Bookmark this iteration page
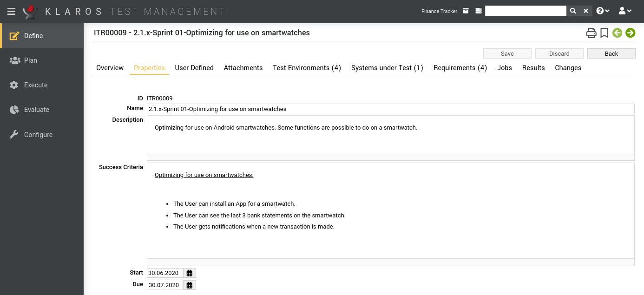 604,33
